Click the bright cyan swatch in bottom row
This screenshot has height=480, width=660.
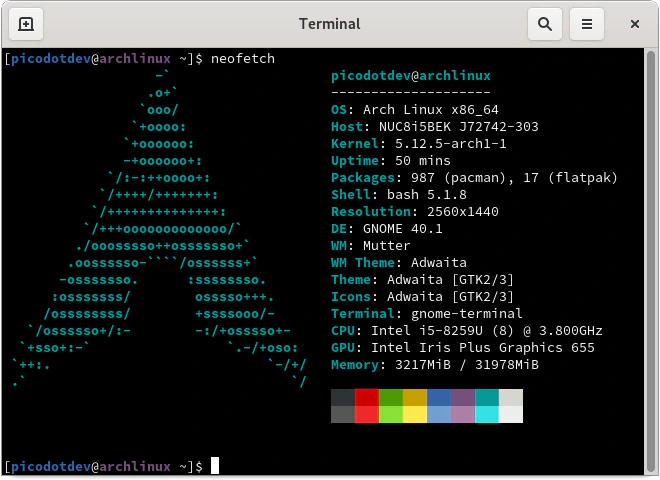coord(487,414)
